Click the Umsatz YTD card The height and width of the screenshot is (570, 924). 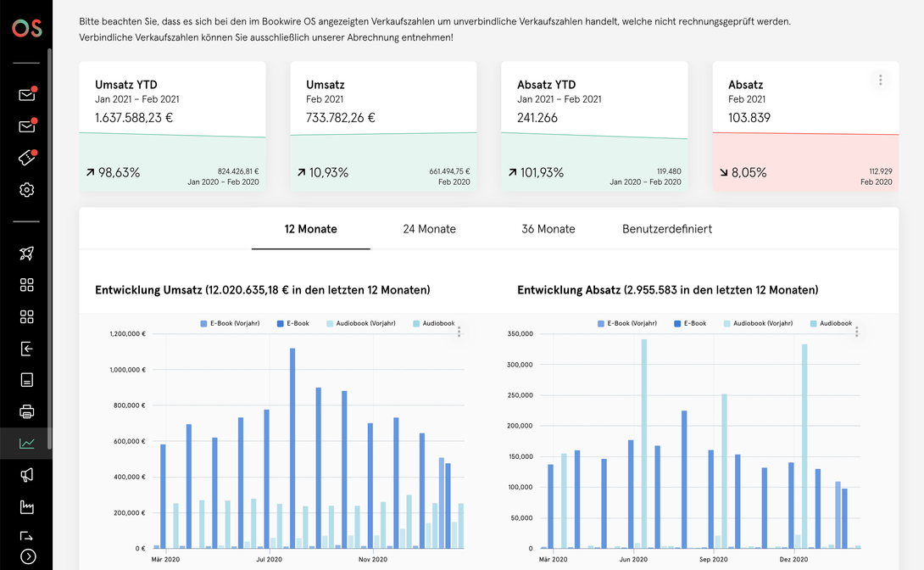173,126
